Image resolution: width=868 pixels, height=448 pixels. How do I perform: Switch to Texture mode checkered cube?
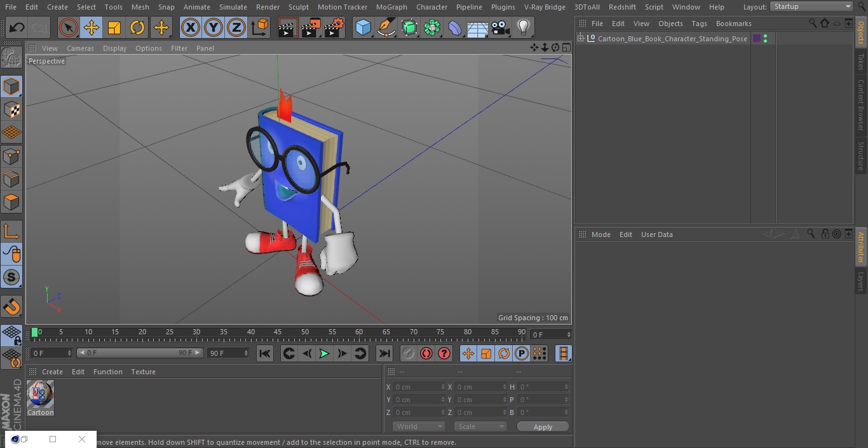[x=11, y=110]
